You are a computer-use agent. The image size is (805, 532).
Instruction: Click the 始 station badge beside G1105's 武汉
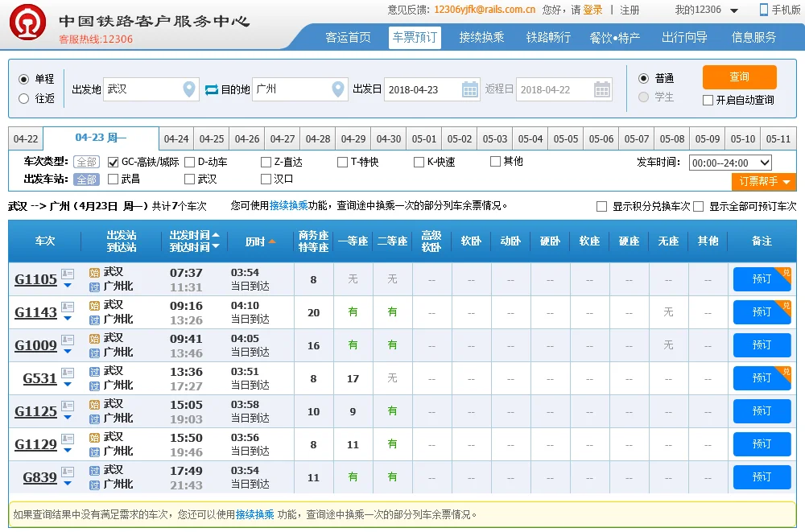95,274
